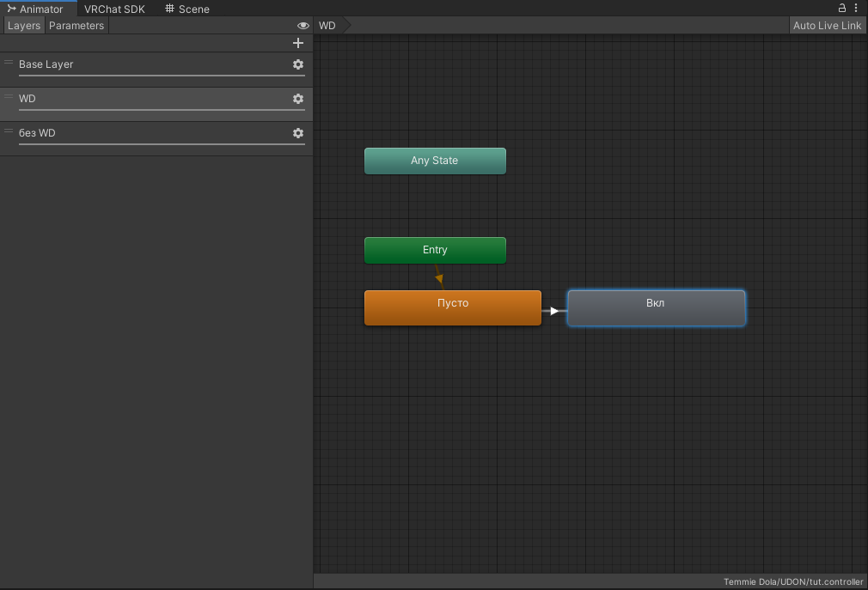Click the lock icon of Animator window
The image size is (868, 590).
click(843, 8)
